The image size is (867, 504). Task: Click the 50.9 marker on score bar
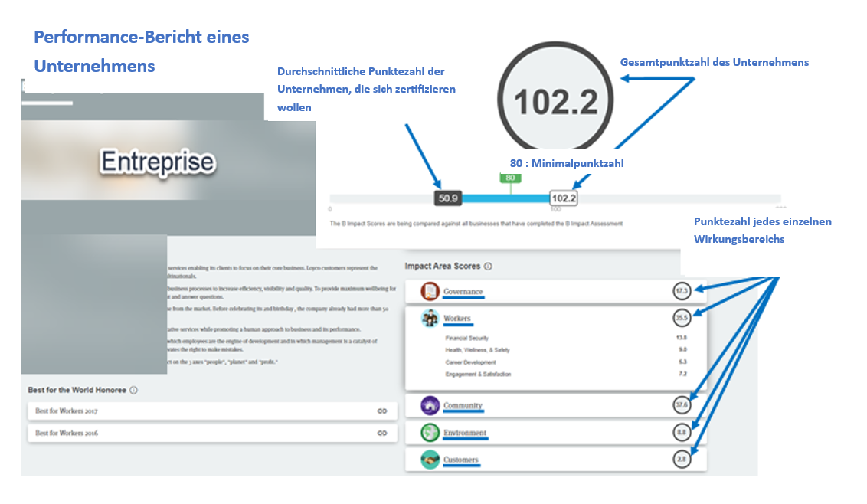[448, 198]
